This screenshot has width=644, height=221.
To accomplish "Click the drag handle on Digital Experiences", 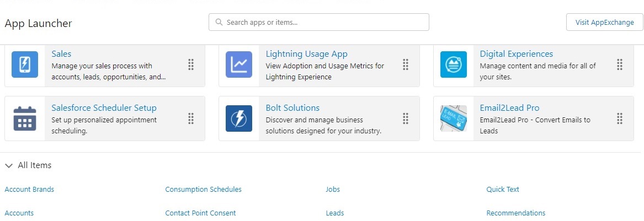I will click(x=620, y=64).
